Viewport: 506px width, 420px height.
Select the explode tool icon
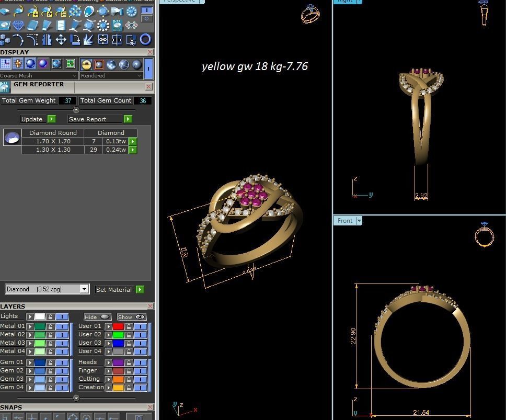point(89,39)
